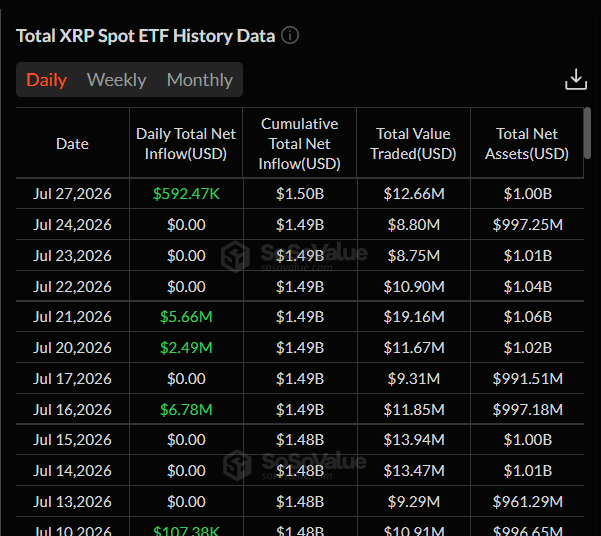Click the table's vertical scrollbar thumb
Viewport: 601px width, 536px height.
coord(587,133)
